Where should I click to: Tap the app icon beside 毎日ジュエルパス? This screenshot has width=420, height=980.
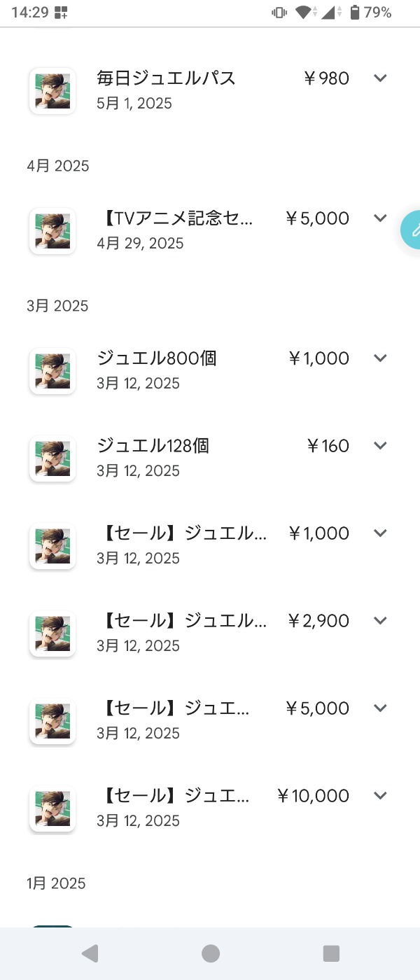click(x=52, y=91)
